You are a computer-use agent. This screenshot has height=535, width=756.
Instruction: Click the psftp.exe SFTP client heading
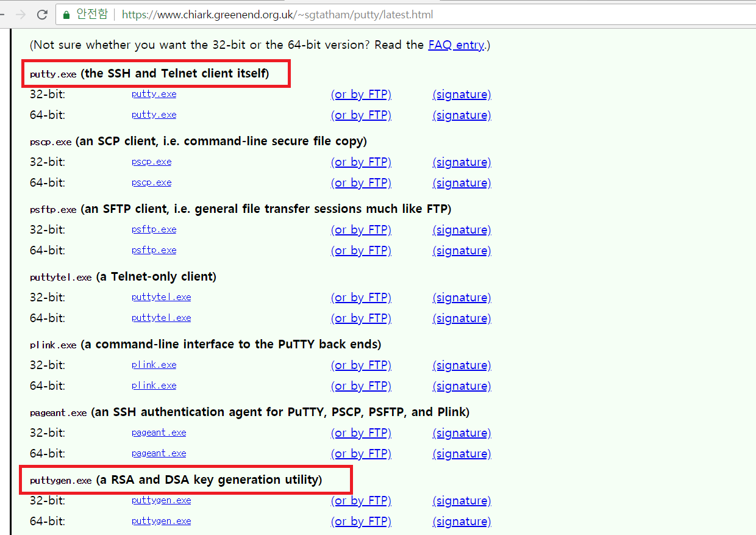tap(240, 209)
